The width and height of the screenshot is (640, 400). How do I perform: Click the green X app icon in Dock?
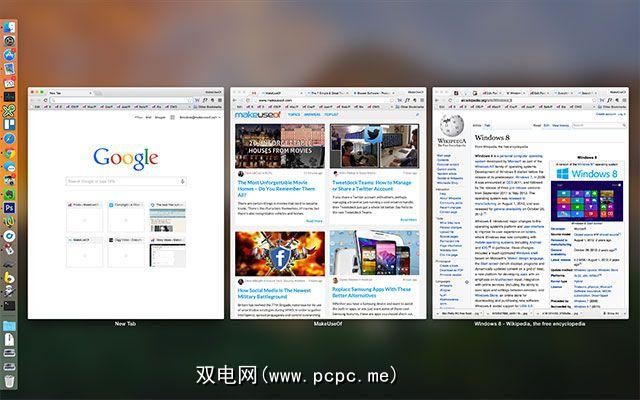point(9,110)
